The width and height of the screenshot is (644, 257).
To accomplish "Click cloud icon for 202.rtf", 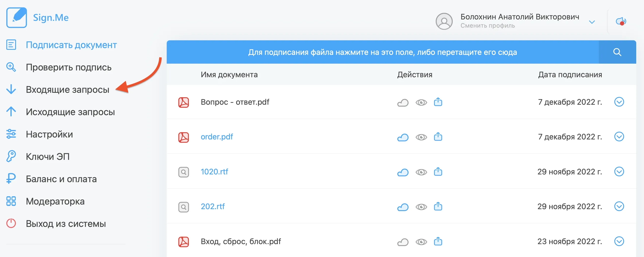I will tap(403, 207).
